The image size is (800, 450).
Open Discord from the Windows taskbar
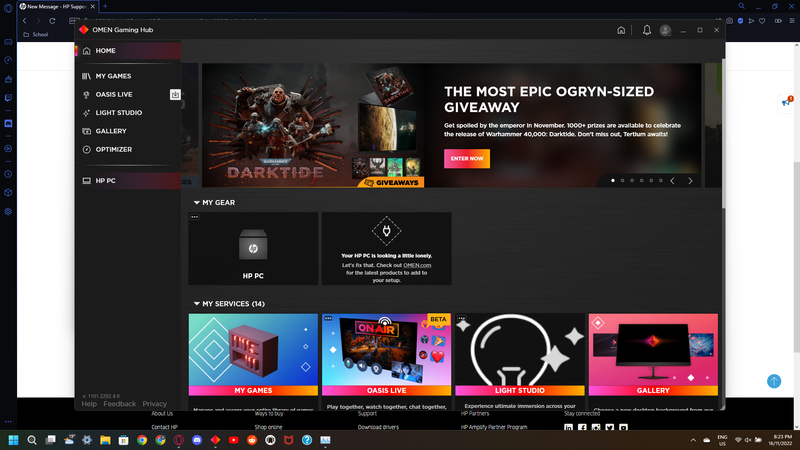click(197, 440)
